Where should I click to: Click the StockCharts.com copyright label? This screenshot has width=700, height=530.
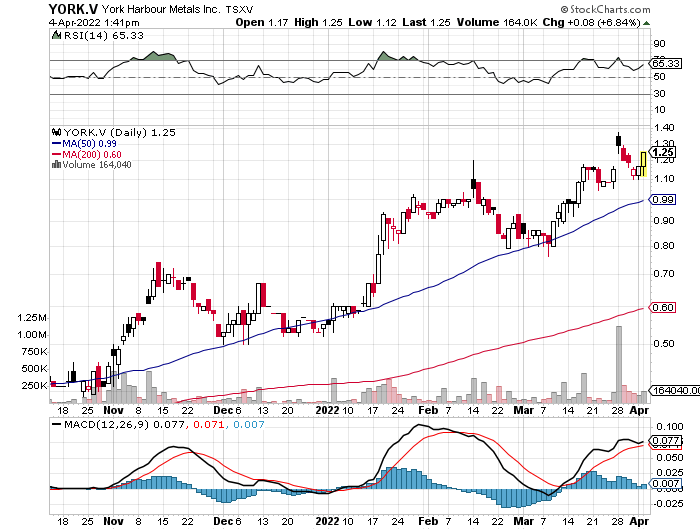pos(605,9)
